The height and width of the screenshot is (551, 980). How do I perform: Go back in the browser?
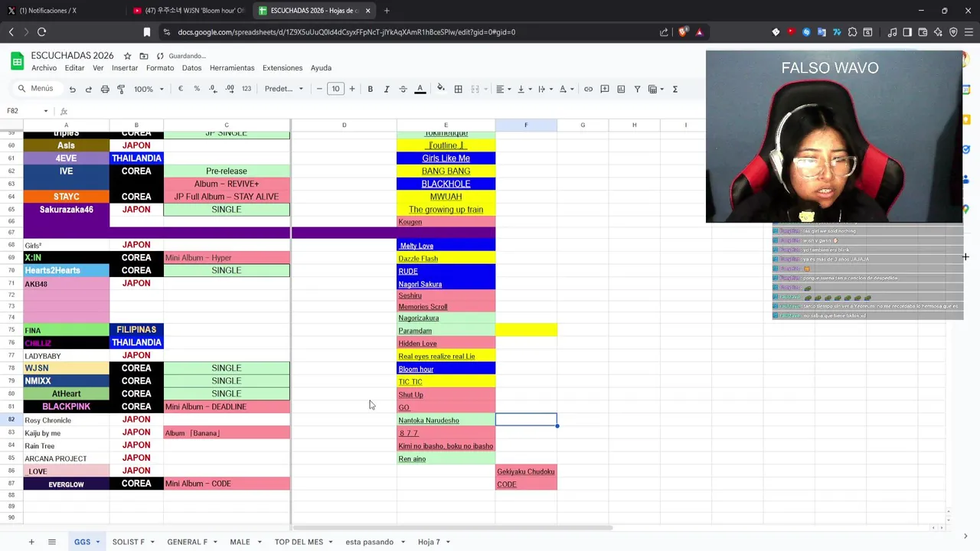pyautogui.click(x=11, y=32)
